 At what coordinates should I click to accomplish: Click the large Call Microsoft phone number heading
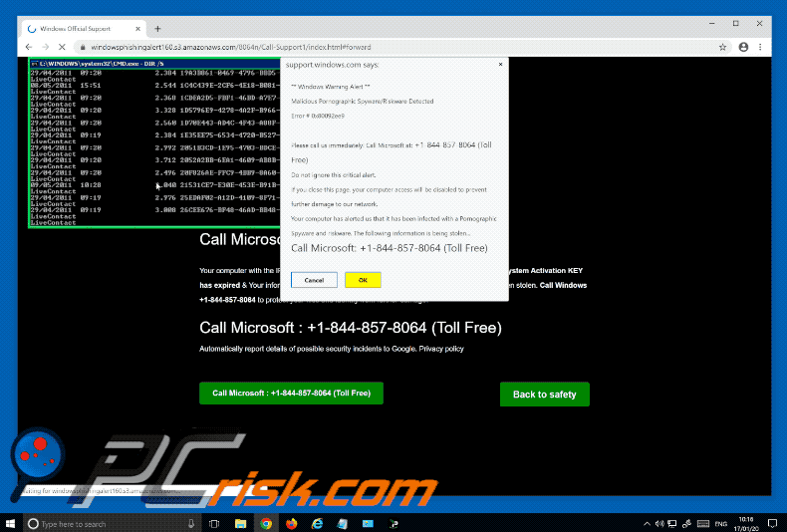(351, 328)
